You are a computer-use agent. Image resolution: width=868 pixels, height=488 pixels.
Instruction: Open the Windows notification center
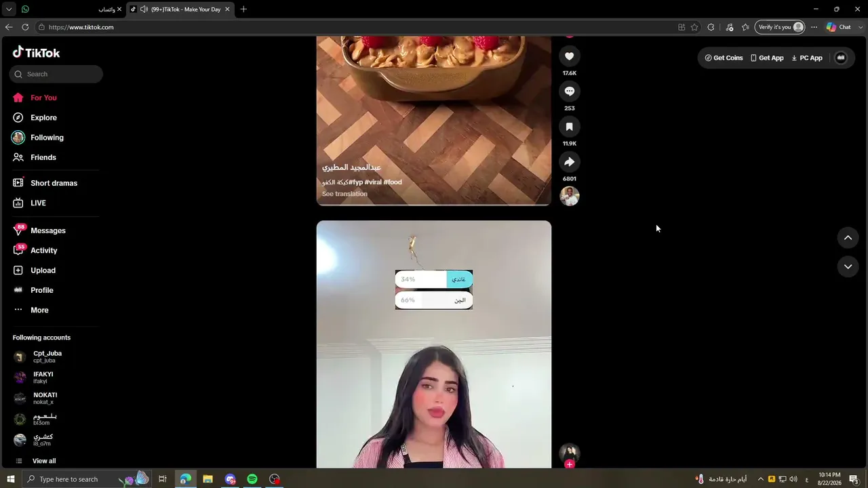854,479
